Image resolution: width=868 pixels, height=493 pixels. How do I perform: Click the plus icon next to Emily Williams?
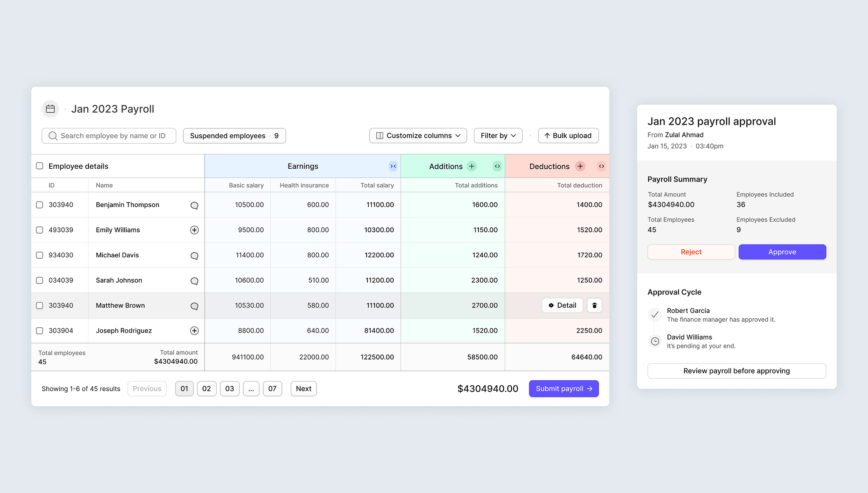pyautogui.click(x=195, y=230)
